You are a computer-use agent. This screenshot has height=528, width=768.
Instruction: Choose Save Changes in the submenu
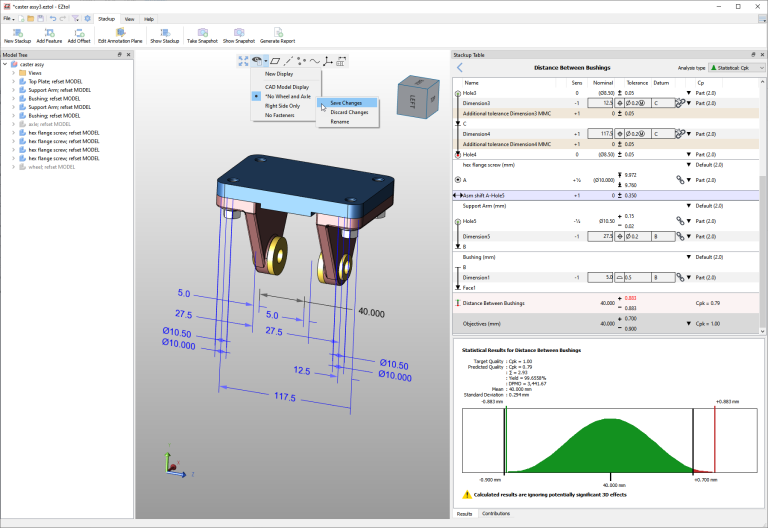[x=348, y=103]
